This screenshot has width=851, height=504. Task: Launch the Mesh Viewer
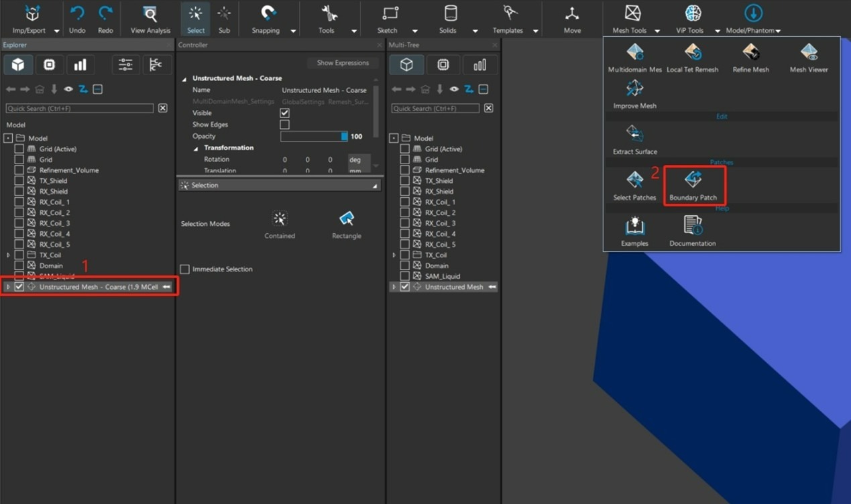pyautogui.click(x=808, y=52)
